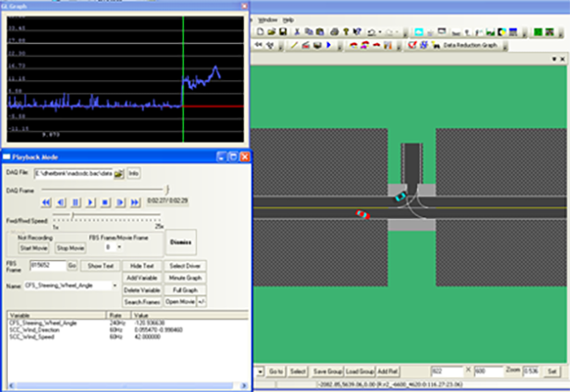Open FBS Frame/Movie Frame dropdown

(119, 248)
